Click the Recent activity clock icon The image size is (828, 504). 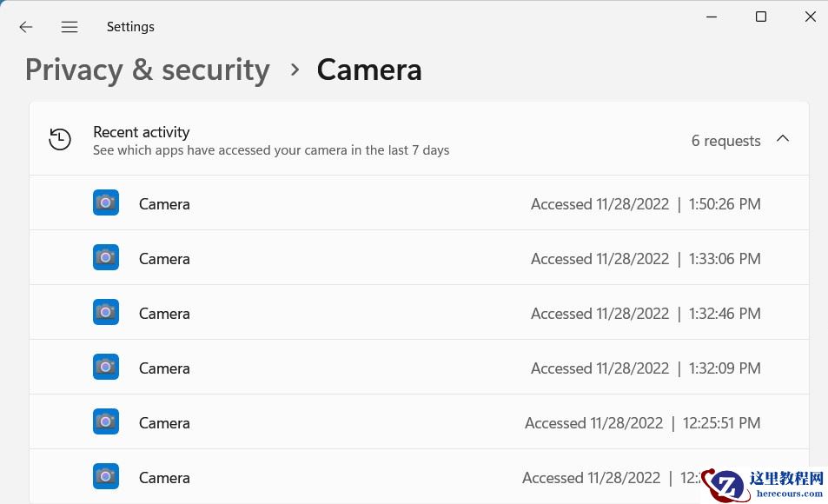pyautogui.click(x=60, y=139)
